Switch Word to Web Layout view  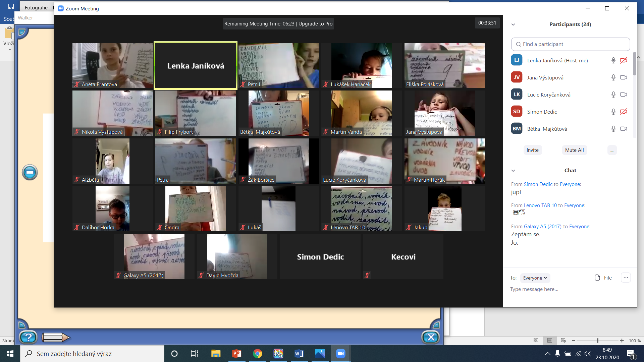563,341
